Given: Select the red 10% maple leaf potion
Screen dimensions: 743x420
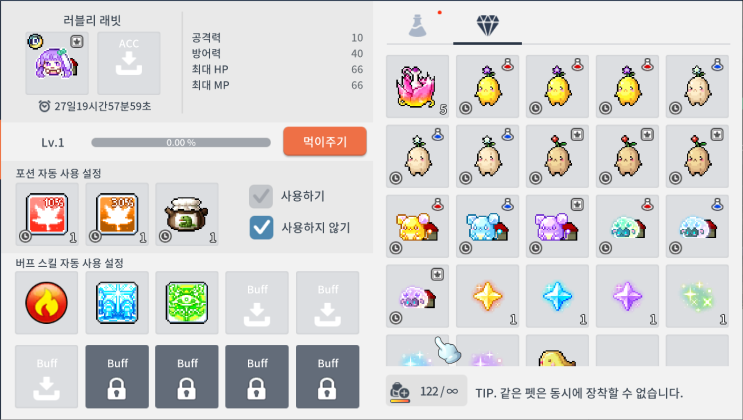Looking at the screenshot, I should pyautogui.click(x=46, y=214).
